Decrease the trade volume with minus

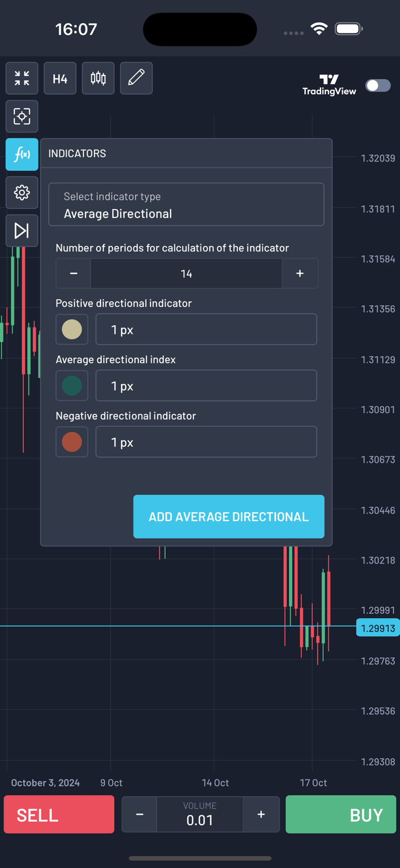click(139, 815)
